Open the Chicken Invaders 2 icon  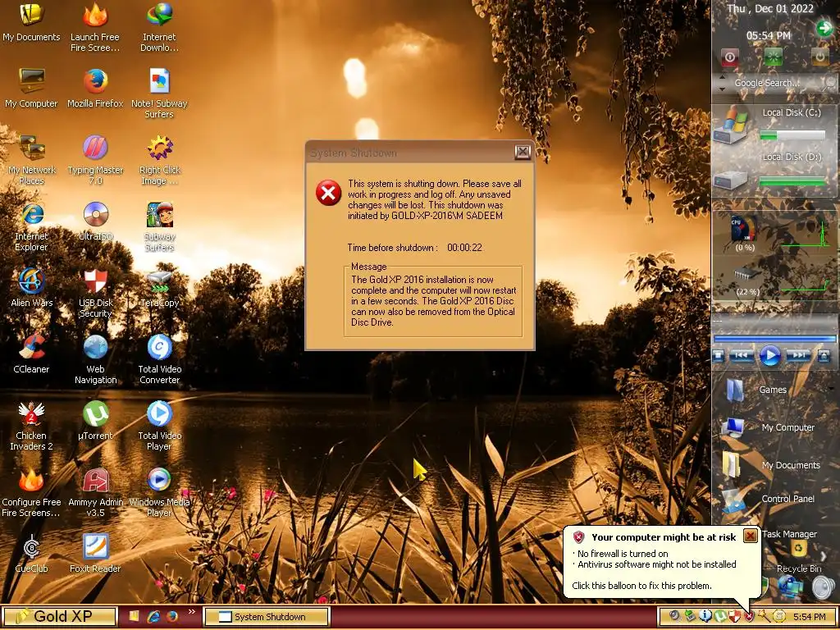[31, 426]
